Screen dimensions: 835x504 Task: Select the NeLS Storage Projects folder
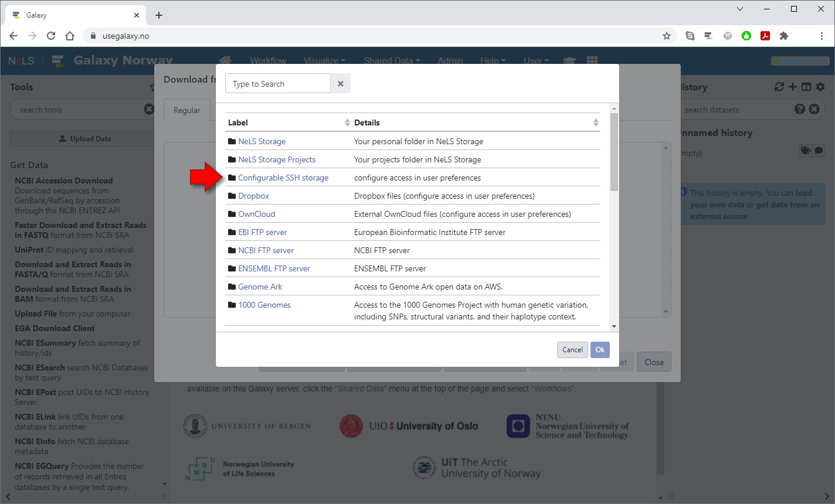point(276,159)
